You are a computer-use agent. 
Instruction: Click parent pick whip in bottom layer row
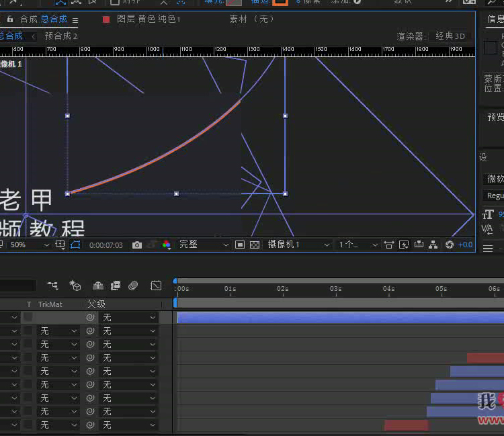click(x=90, y=425)
